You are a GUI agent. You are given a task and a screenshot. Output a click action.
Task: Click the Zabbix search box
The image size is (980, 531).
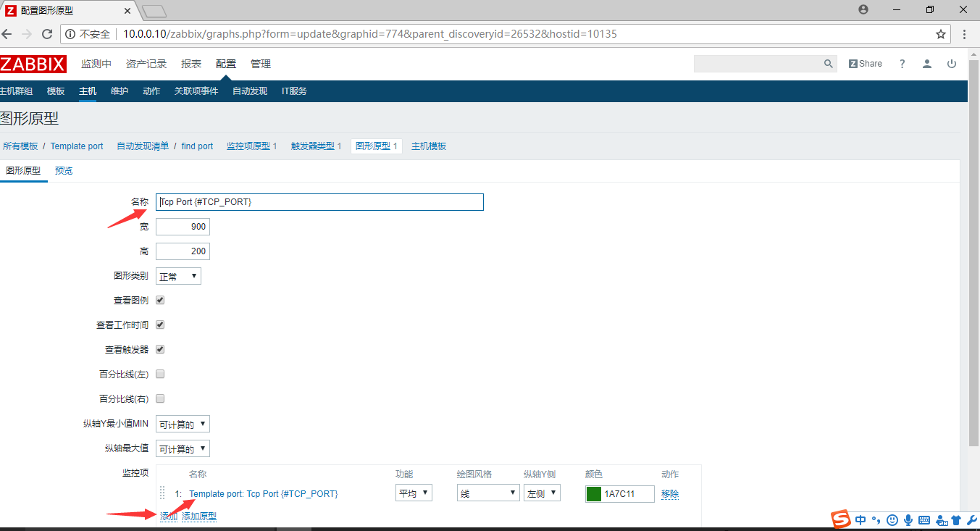758,64
